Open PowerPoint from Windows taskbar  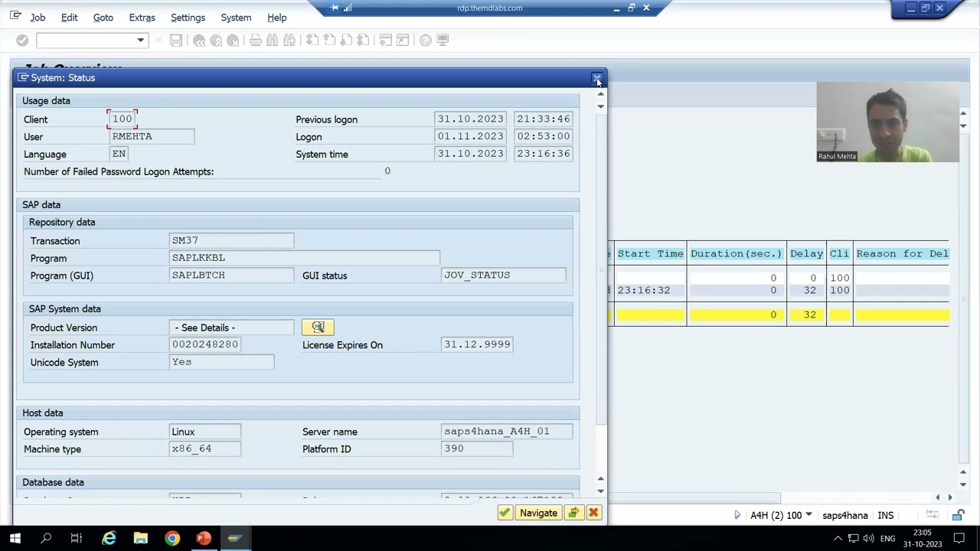[x=204, y=539]
